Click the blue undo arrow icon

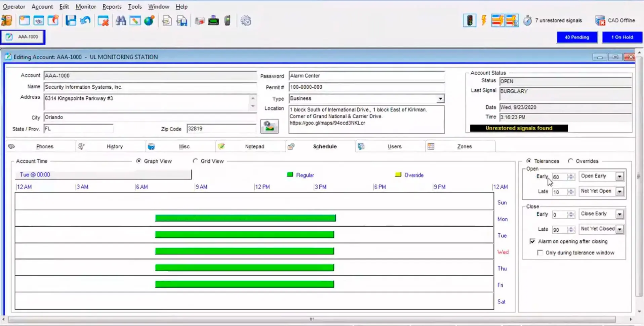coord(85,21)
